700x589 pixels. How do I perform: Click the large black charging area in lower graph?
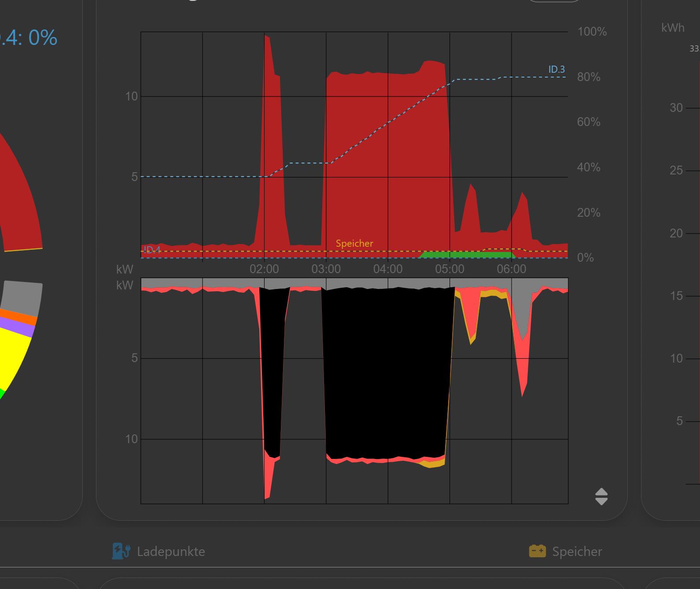(387, 372)
